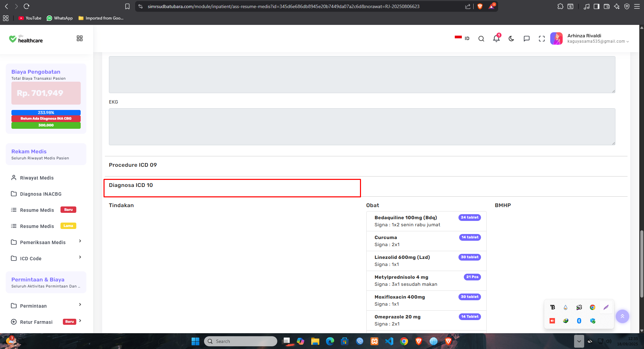
Task: Toggle dark mode moon icon
Action: (511, 39)
